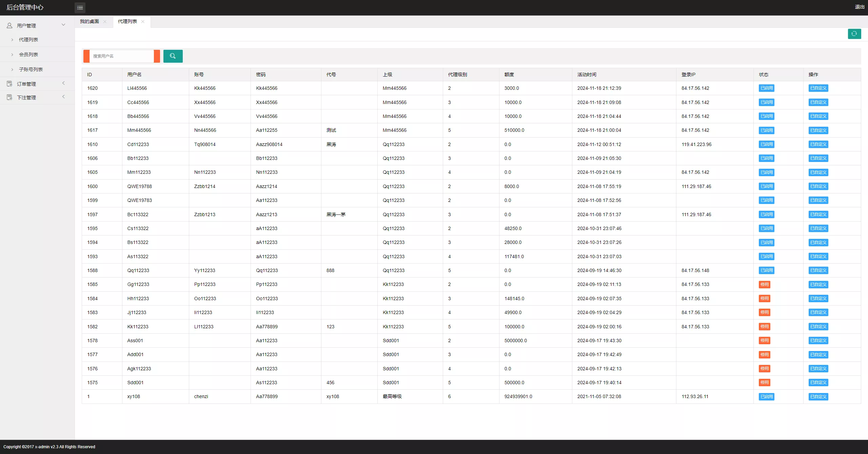Expand the 订单管理 menu arrow

click(x=63, y=83)
